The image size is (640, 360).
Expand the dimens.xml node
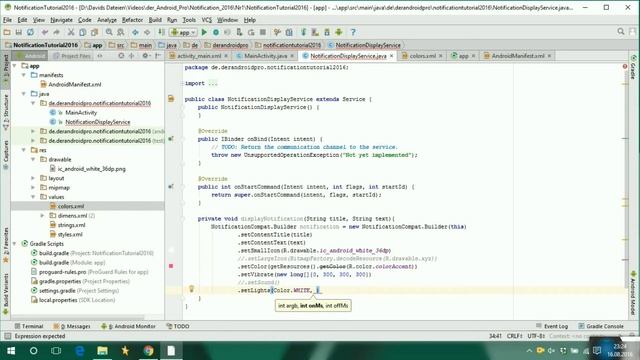pos(42,216)
